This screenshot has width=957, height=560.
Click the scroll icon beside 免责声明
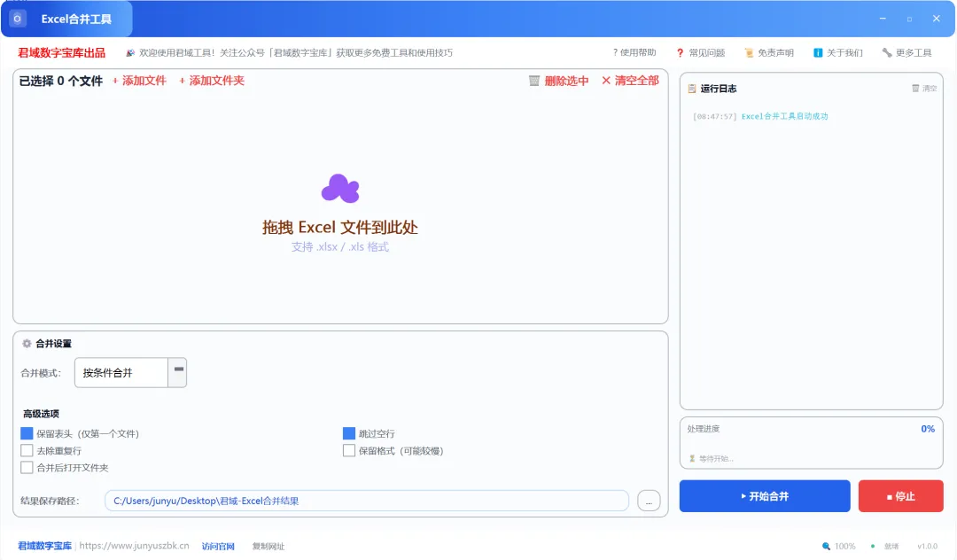749,53
